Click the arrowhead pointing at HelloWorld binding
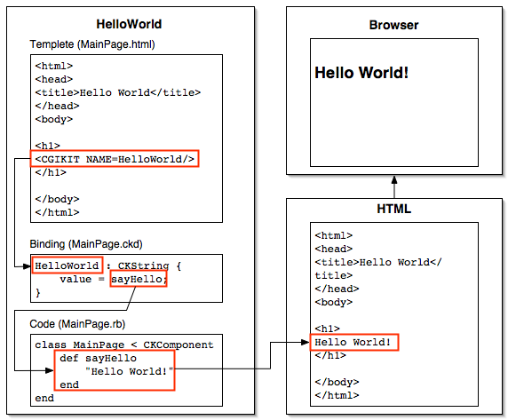508x420 pixels. click(x=27, y=266)
